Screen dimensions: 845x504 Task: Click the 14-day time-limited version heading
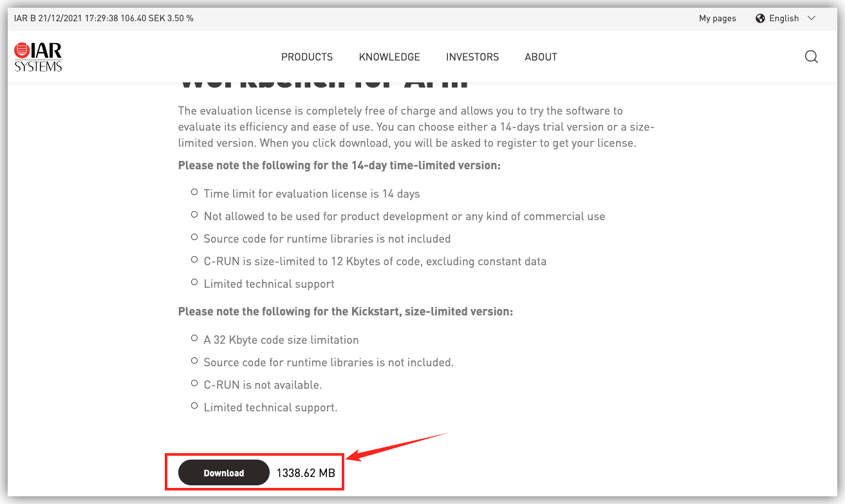click(x=339, y=165)
